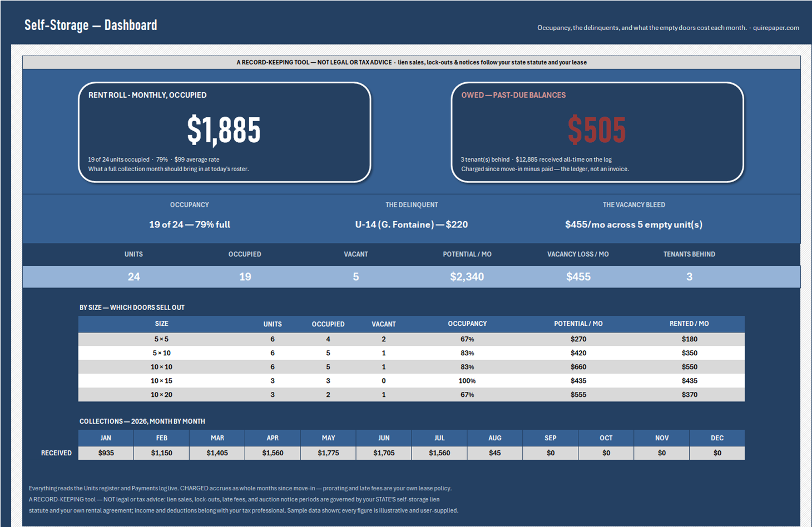Click the POTENTIAL / MO value $2,340
812x527 pixels.
[x=467, y=277]
